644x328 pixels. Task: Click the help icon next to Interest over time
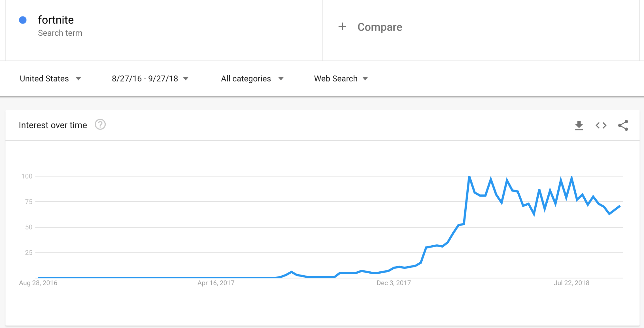tap(100, 125)
